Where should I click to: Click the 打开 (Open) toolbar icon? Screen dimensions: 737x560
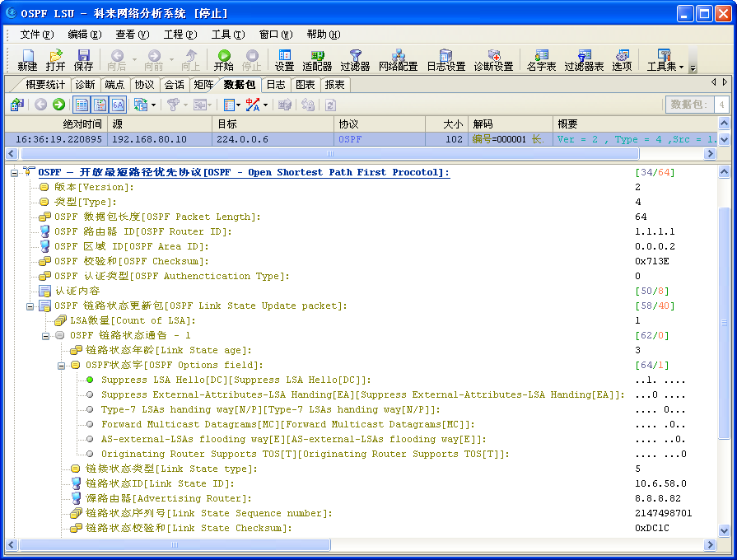pyautogui.click(x=55, y=59)
